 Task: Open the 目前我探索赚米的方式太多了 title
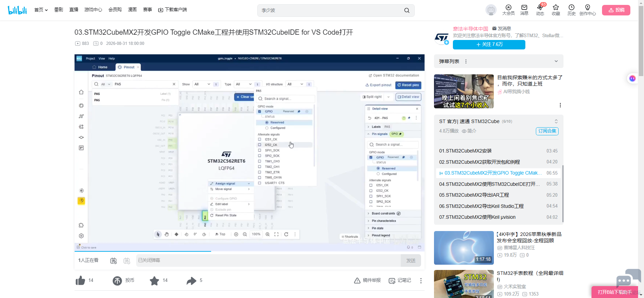click(530, 81)
